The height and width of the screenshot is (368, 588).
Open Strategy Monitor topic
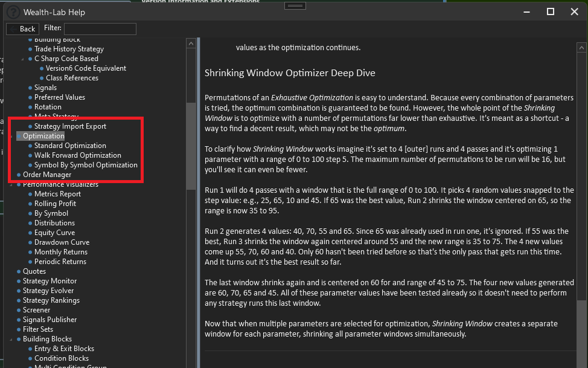[50, 281]
